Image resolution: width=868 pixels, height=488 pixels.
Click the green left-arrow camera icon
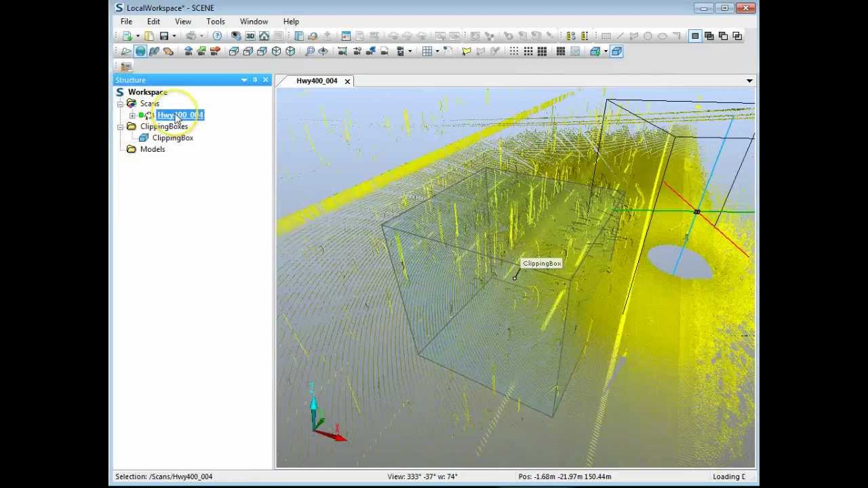coord(201,52)
